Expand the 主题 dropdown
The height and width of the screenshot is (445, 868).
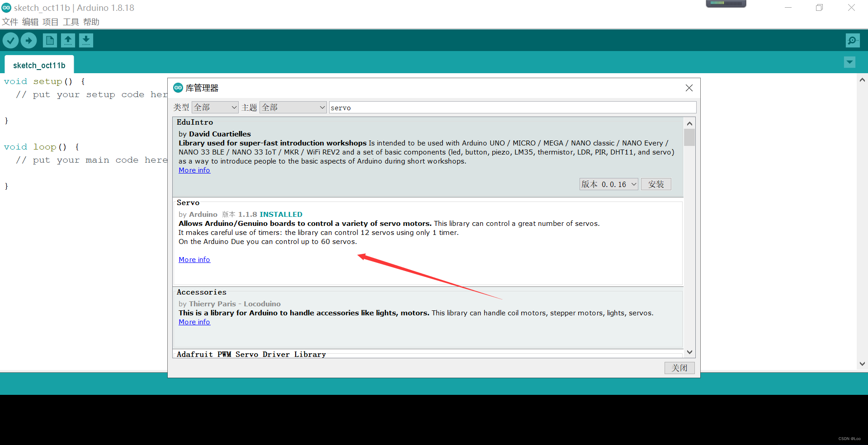[x=293, y=108]
